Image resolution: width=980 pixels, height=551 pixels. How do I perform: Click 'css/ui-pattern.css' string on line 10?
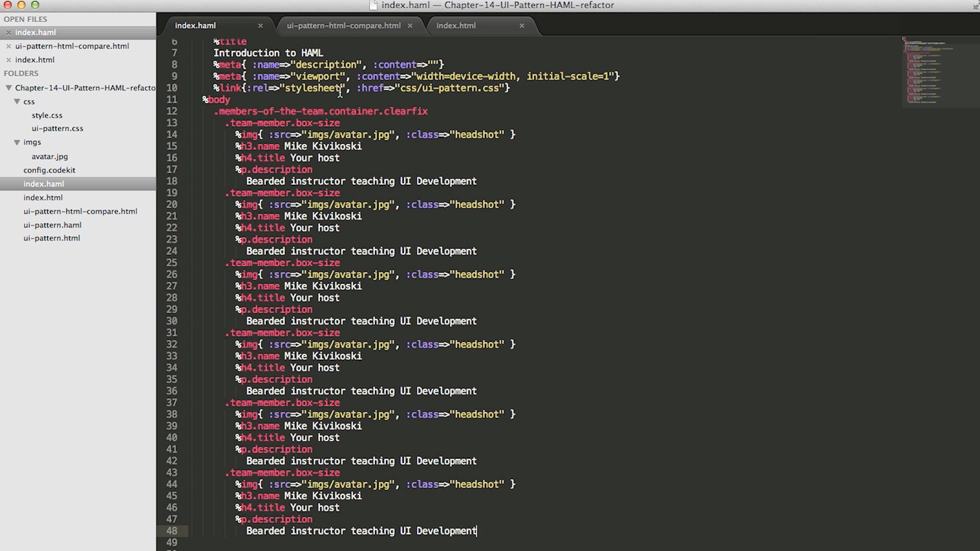449,88
